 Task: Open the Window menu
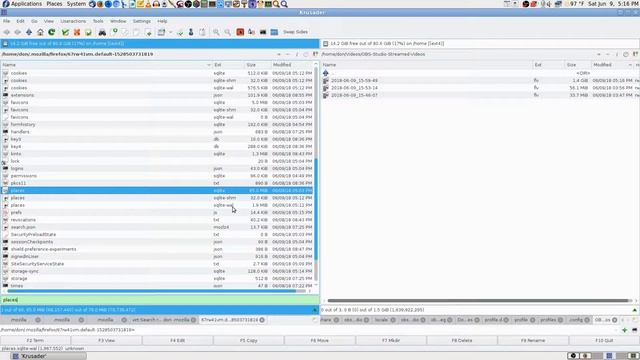(x=118, y=21)
